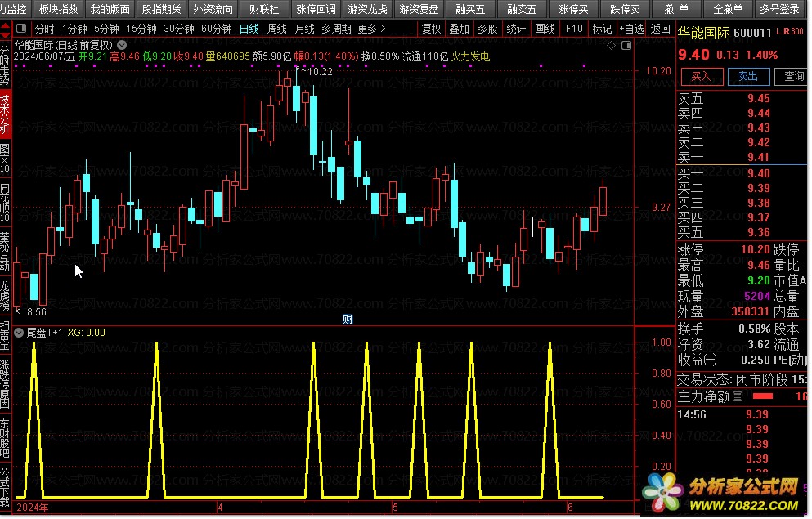Click the 融卖五 button
Screen dimensions: 812x519
click(522, 9)
